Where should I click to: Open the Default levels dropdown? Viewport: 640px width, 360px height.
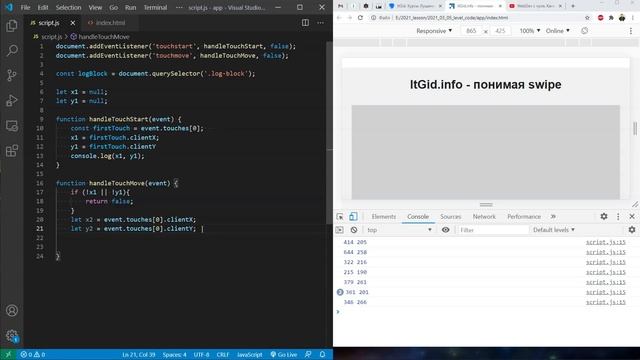[x=554, y=230]
